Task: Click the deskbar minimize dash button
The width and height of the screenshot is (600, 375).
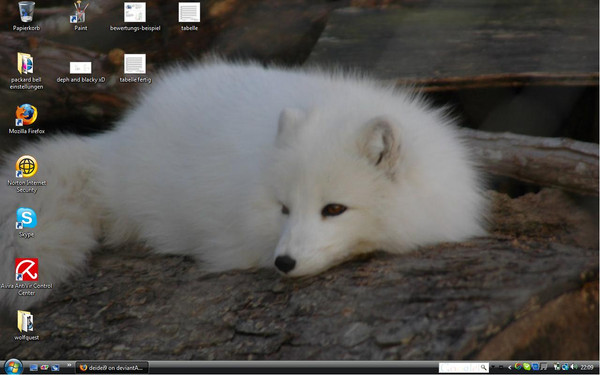Action: point(501,368)
